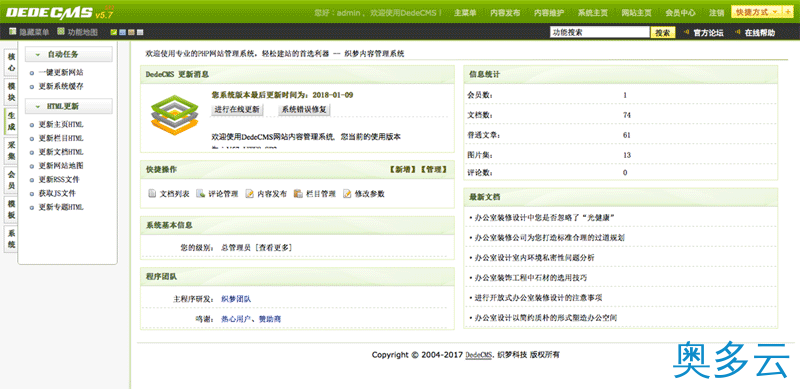The width and height of the screenshot is (800, 389).
Task: Click bullet icon next to 更新专题HTML
Action: (x=32, y=208)
